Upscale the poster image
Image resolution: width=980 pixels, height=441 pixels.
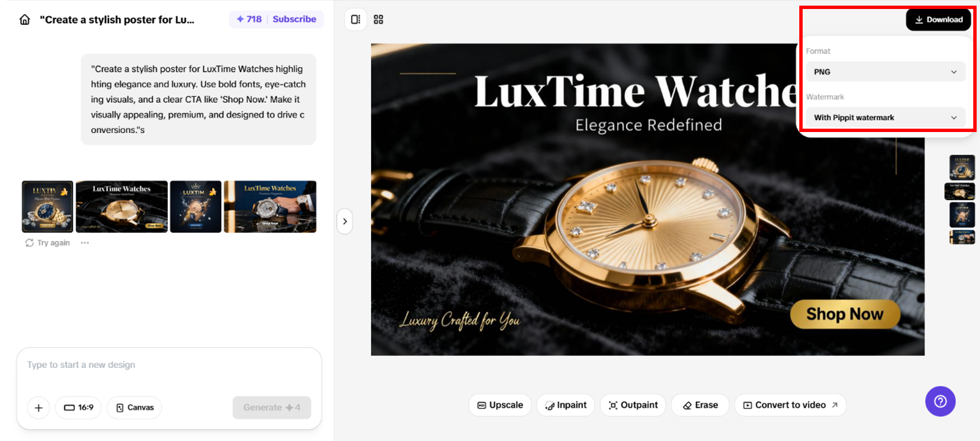pos(500,405)
